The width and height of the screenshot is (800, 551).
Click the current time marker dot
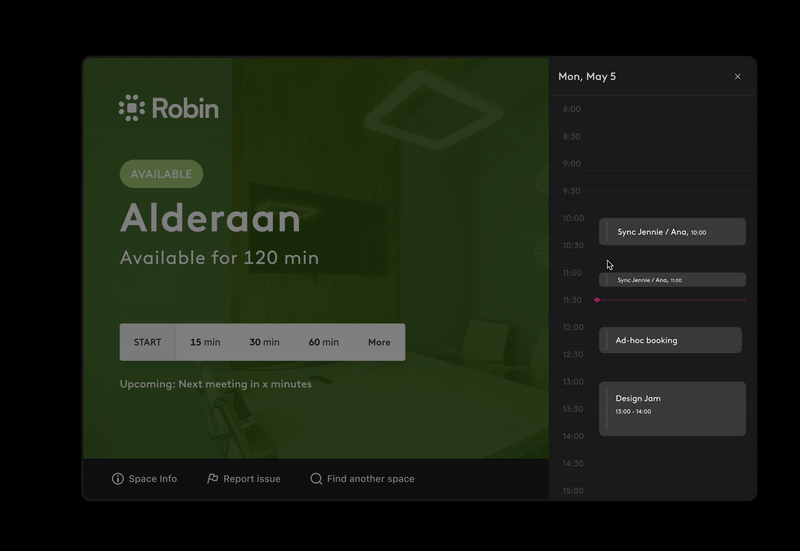click(597, 300)
